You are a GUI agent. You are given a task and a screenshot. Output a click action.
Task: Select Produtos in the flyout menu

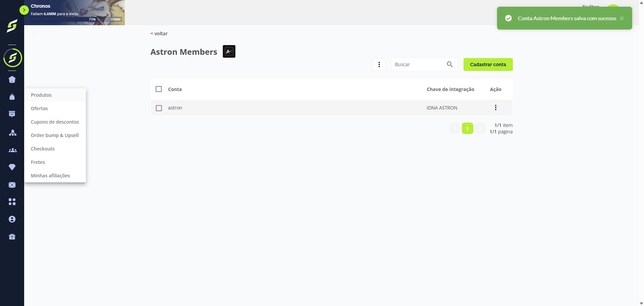pyautogui.click(x=55, y=95)
